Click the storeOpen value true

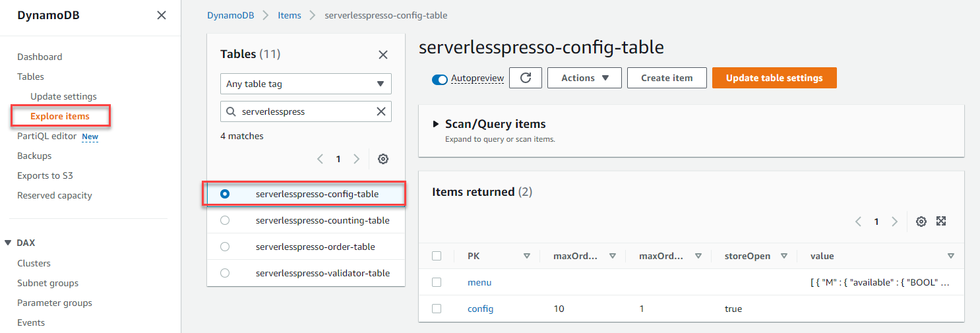[733, 309]
